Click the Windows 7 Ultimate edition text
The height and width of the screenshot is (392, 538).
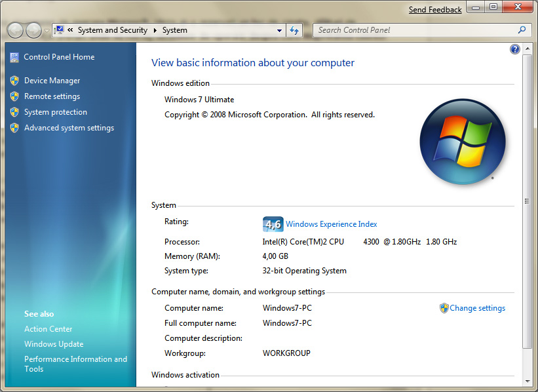tap(199, 100)
